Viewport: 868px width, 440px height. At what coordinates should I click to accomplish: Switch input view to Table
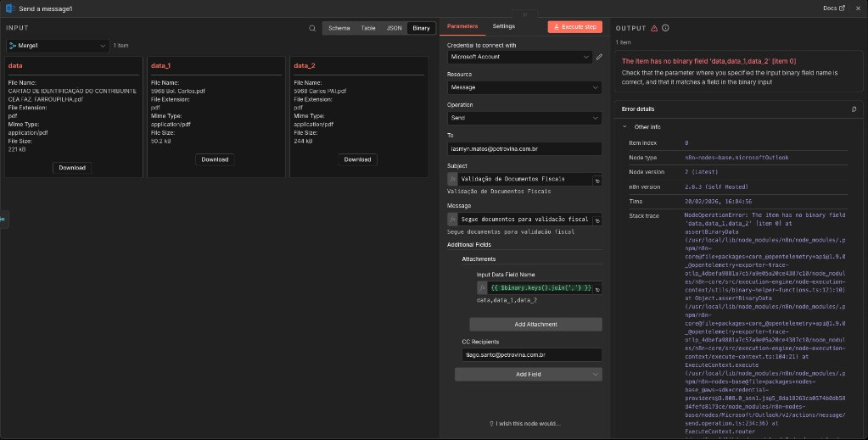pos(368,28)
